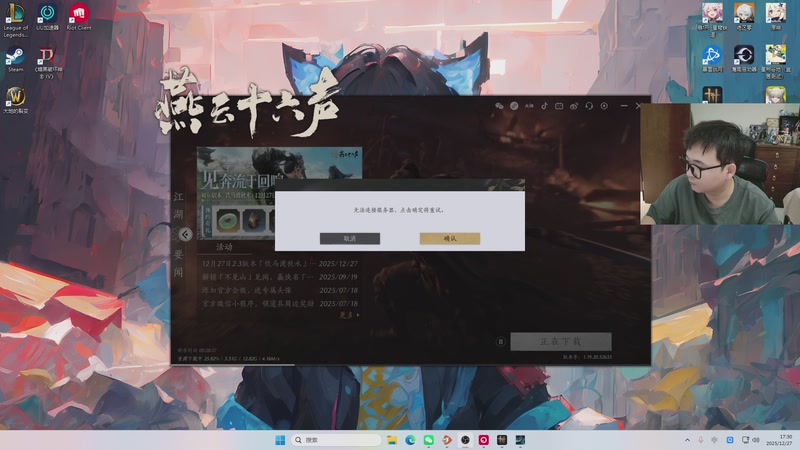Open the Windows Start menu

pos(280,440)
